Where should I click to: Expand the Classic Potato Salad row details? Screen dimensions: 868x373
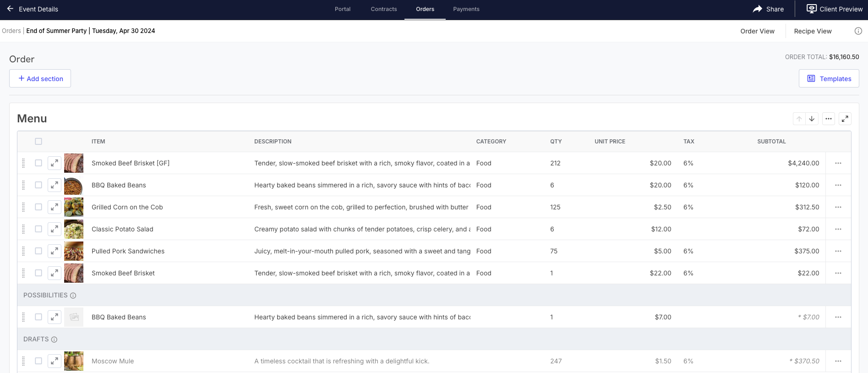tap(54, 229)
